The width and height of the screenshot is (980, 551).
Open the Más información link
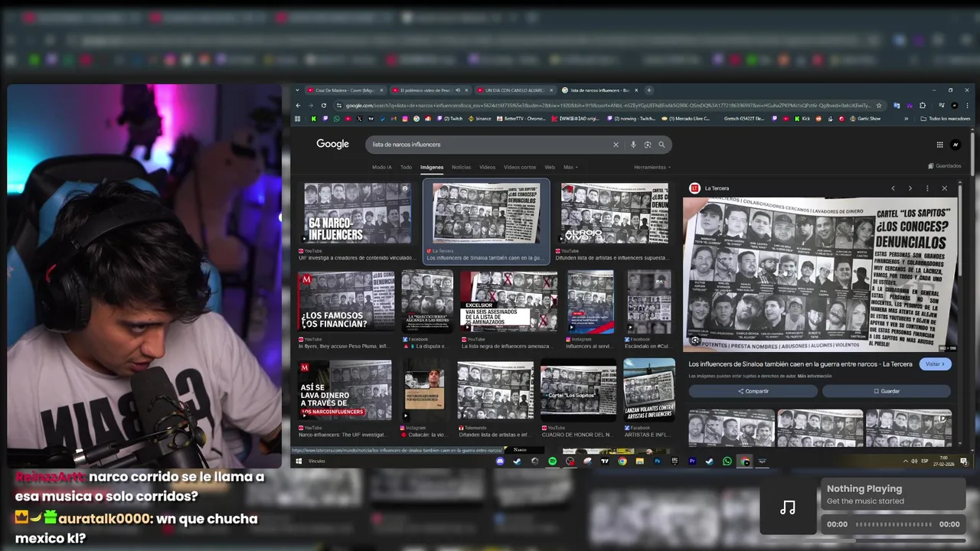pos(815,377)
